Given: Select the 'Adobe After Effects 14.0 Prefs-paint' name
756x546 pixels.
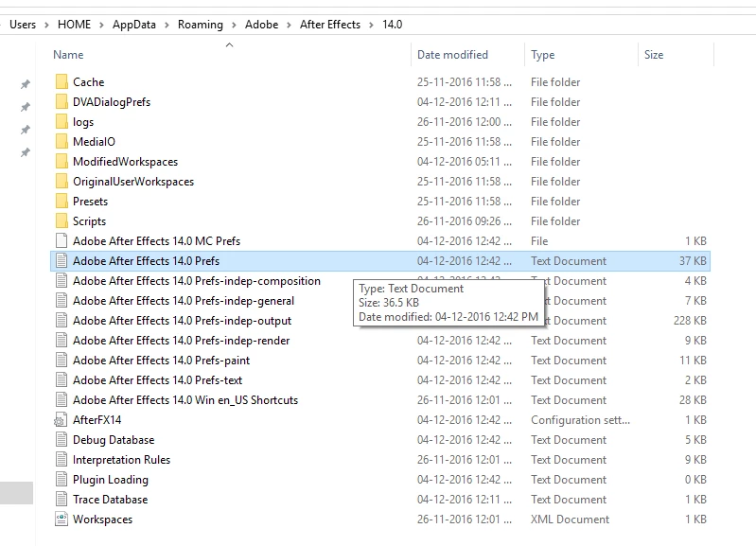Looking at the screenshot, I should [162, 361].
